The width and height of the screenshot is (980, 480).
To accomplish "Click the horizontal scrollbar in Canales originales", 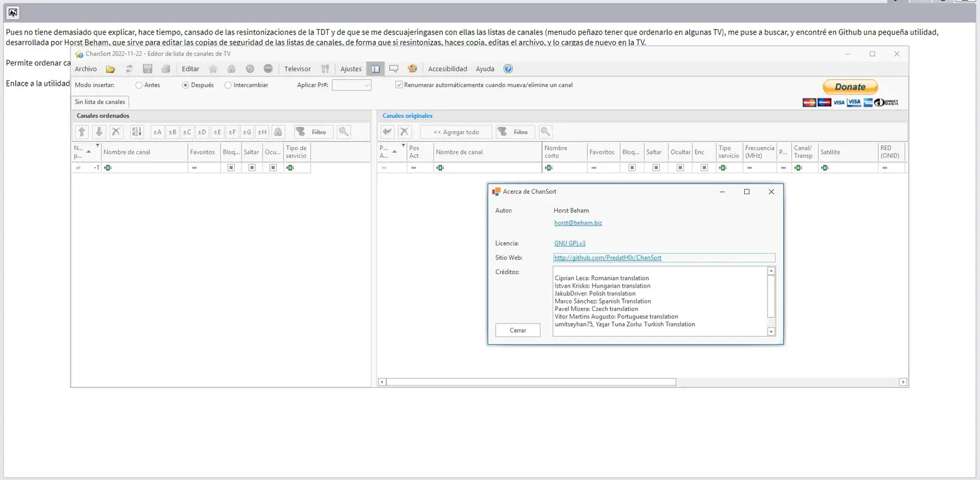I will point(531,382).
